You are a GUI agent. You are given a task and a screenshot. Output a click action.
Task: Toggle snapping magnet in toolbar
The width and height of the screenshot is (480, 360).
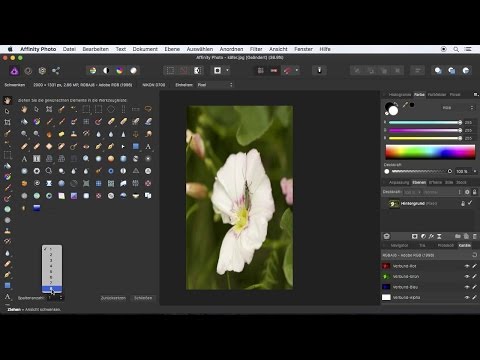(288, 70)
